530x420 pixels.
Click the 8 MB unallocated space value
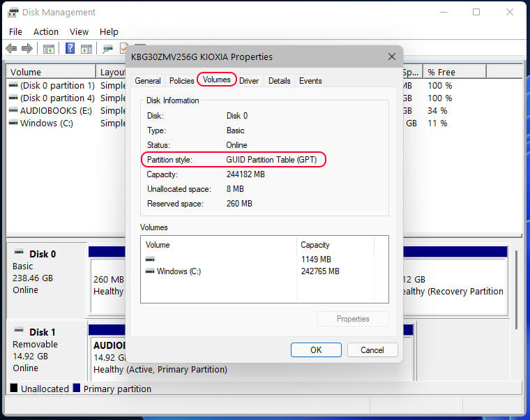[235, 189]
